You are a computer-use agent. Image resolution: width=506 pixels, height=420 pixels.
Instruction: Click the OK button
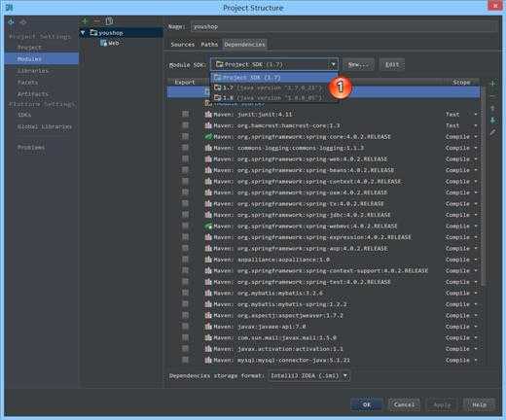click(x=366, y=404)
